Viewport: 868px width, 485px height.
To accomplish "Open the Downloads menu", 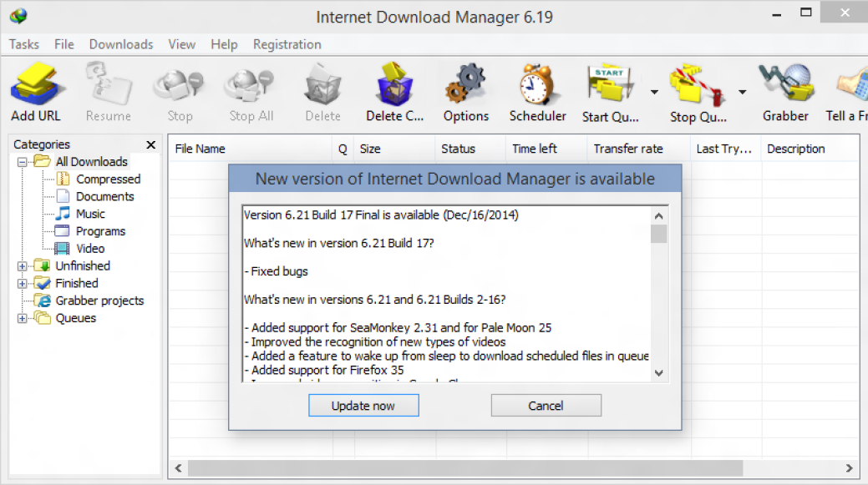I will [120, 44].
